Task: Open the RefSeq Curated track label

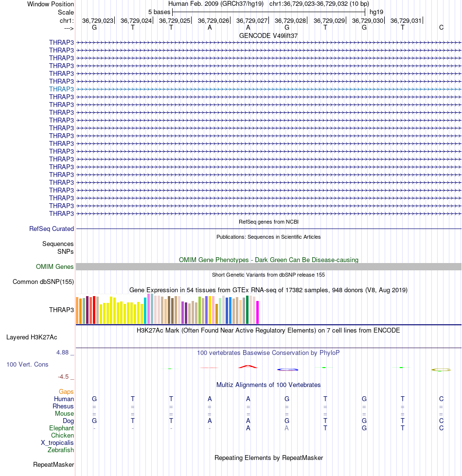Action: coord(52,229)
